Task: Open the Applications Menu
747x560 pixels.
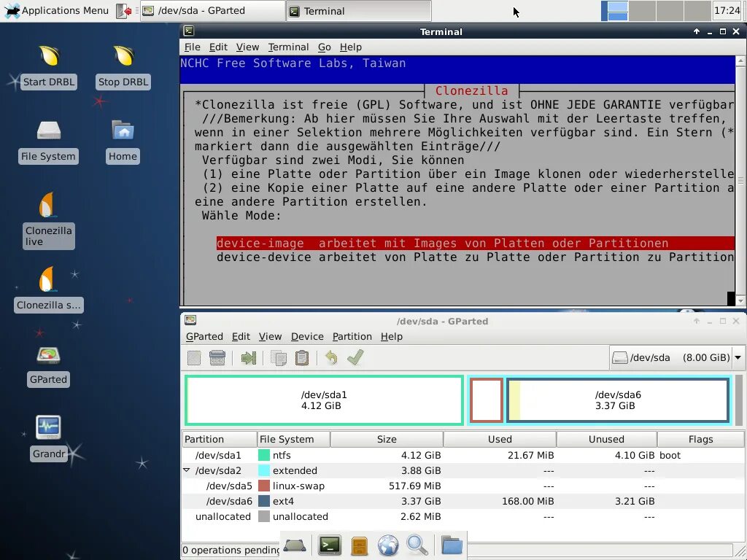Action: coord(57,10)
